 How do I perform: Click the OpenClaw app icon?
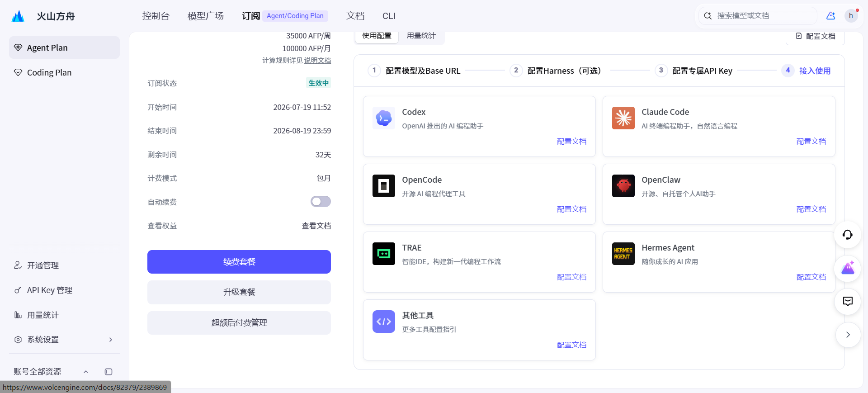tap(623, 186)
